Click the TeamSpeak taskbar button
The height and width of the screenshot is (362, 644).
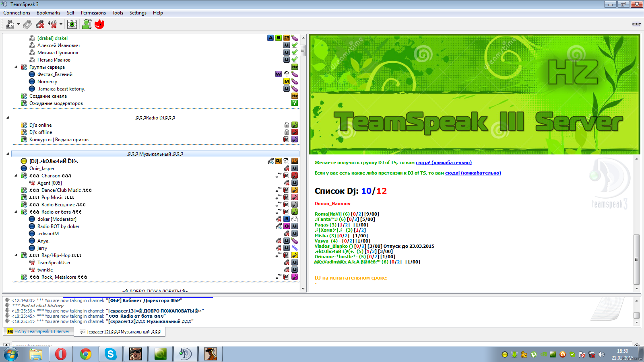pos(186,354)
